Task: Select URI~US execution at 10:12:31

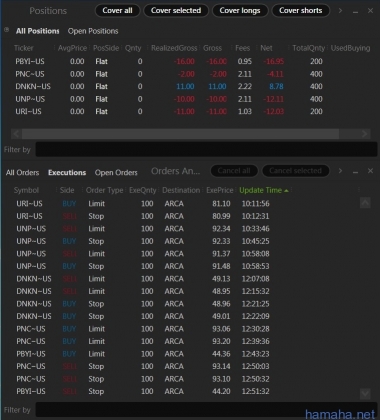Action: [x=185, y=216]
